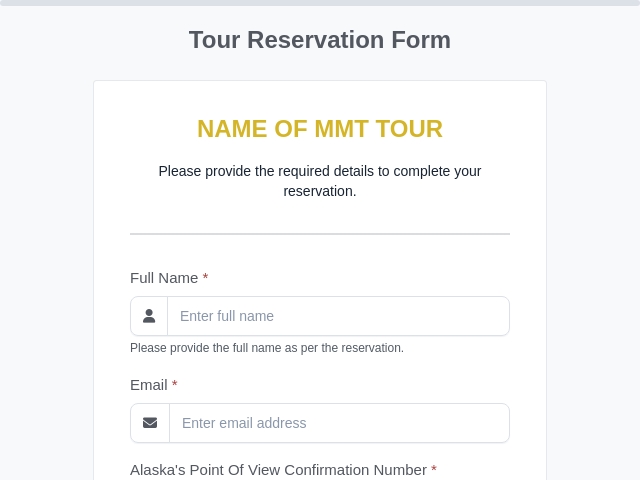Viewport: 640px width, 480px height.
Task: Click the full name helper text below input
Action: point(267,348)
